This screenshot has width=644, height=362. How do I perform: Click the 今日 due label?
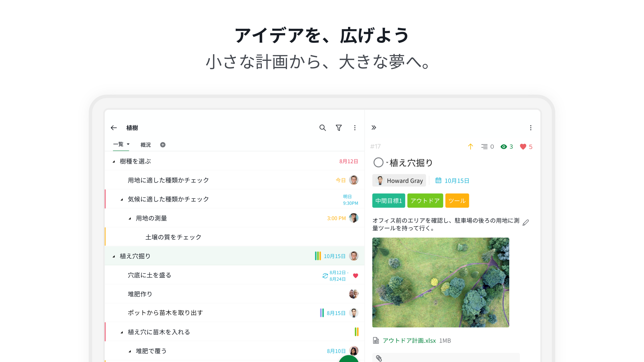click(340, 180)
